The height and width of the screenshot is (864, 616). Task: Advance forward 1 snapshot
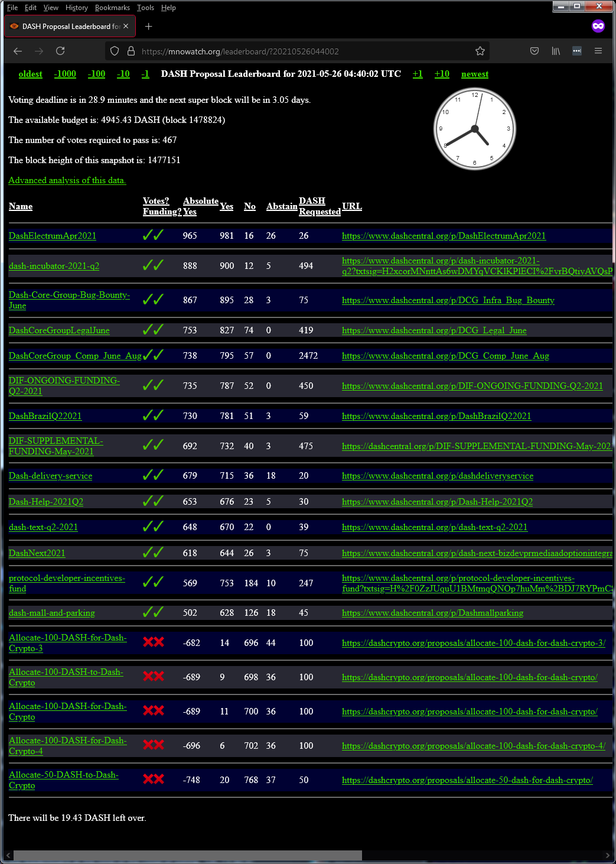[418, 74]
